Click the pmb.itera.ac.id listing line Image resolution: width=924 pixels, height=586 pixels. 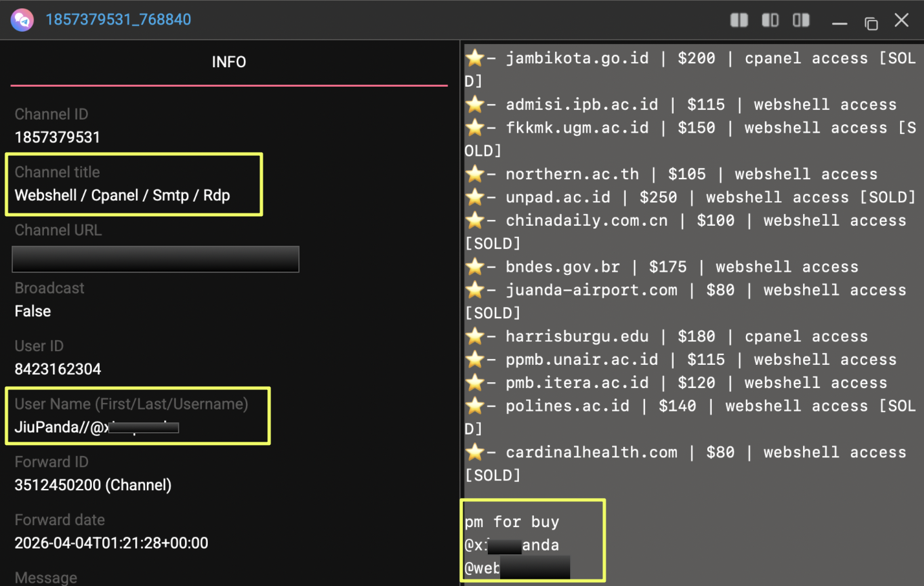pos(676,383)
